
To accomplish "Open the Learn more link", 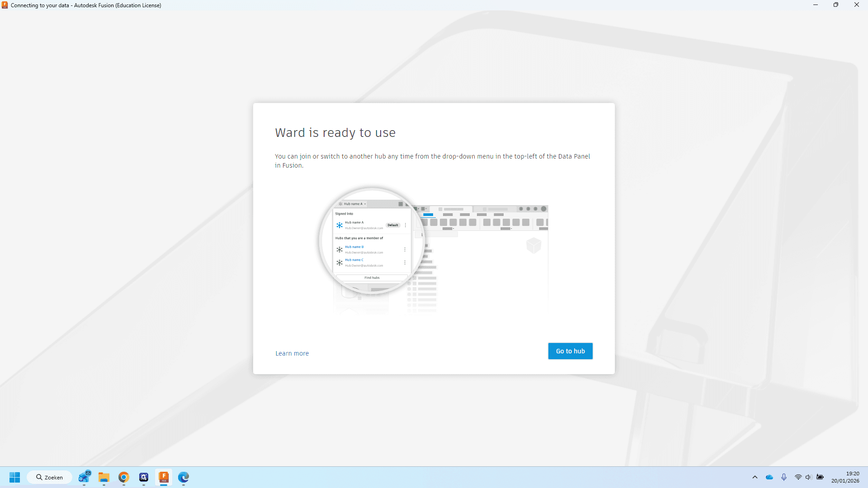I will (292, 353).
